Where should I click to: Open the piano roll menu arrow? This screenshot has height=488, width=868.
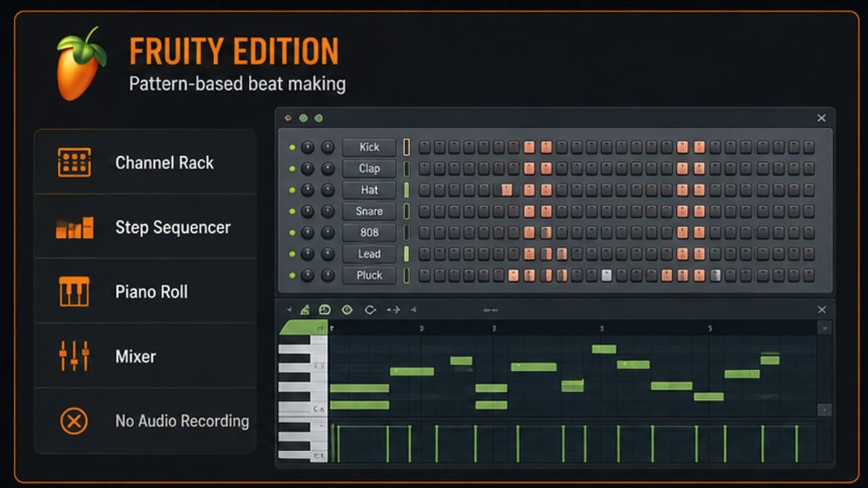(289, 309)
